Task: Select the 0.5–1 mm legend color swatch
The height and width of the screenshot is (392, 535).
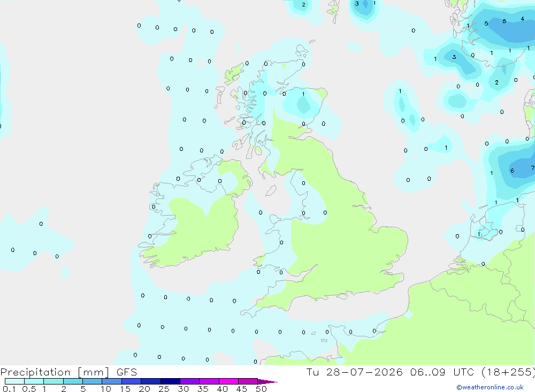Action: (34, 381)
